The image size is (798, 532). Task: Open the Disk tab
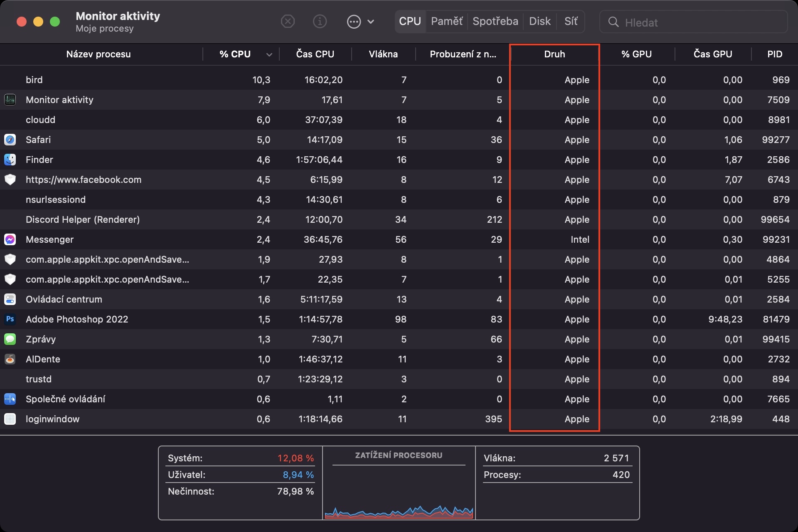point(539,22)
